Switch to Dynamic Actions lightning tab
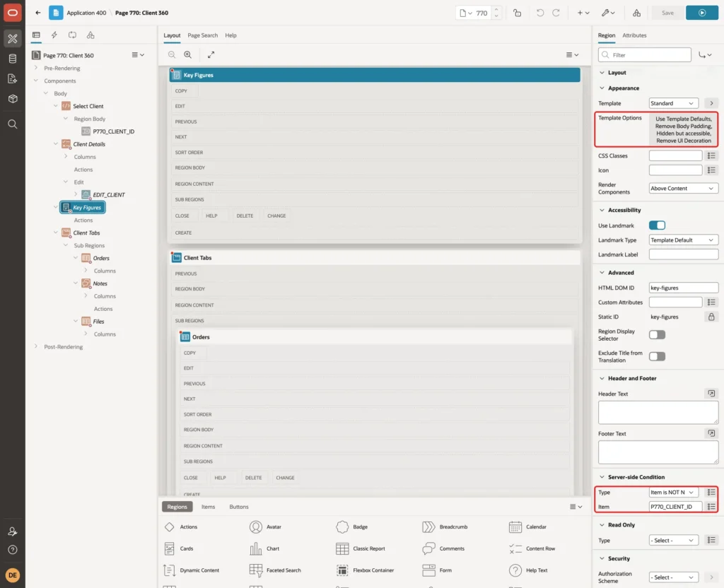 click(x=54, y=35)
